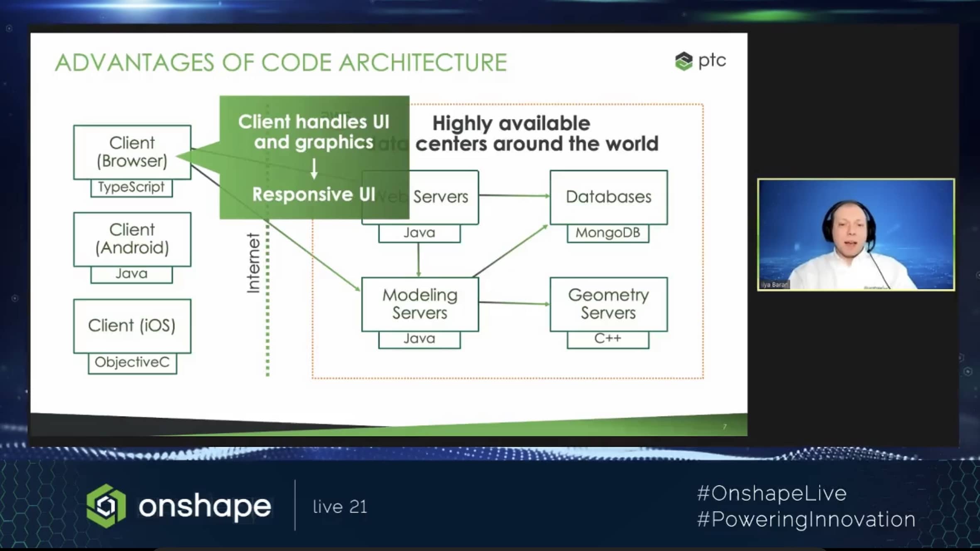Click the vertical Internet label
This screenshot has width=980, height=551.
[x=253, y=263]
